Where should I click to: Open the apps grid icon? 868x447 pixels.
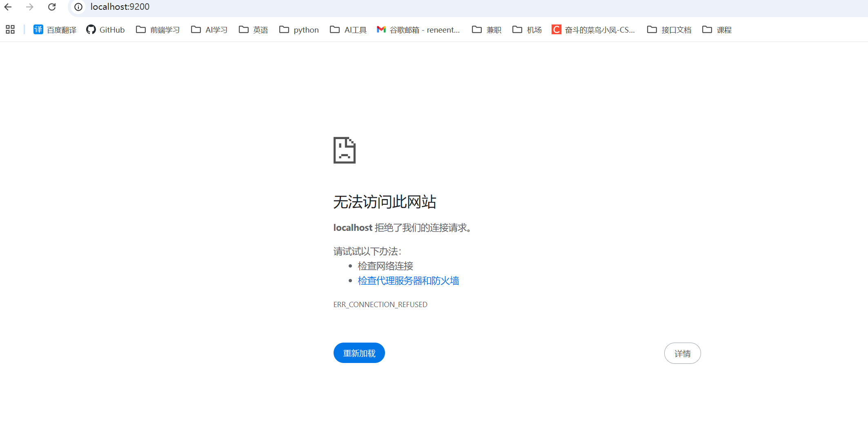10,30
